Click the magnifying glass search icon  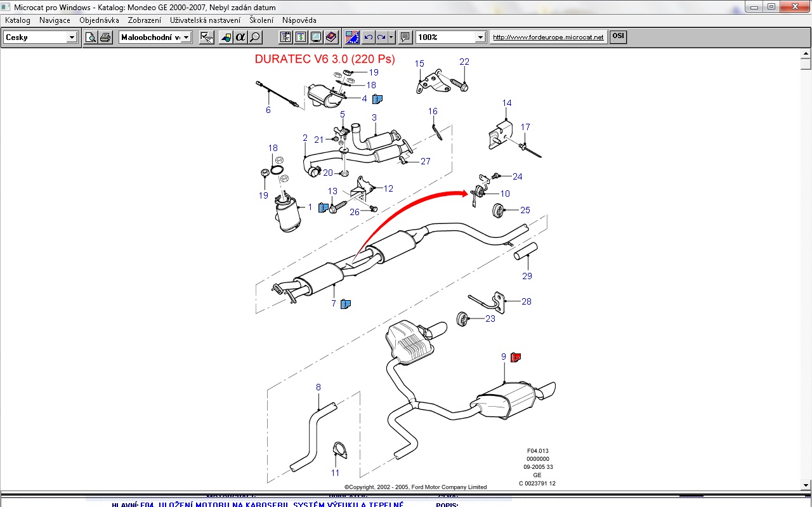click(255, 37)
